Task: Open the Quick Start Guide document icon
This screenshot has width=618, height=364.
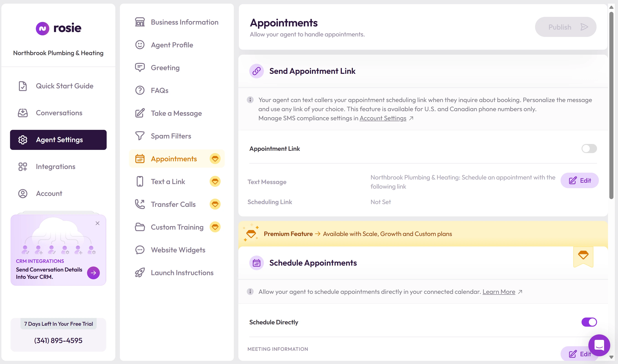Action: coord(23,86)
